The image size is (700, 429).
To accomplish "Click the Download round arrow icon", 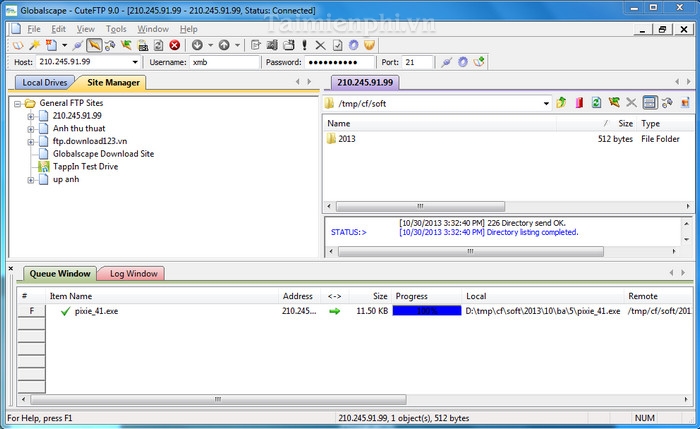I will (x=197, y=45).
